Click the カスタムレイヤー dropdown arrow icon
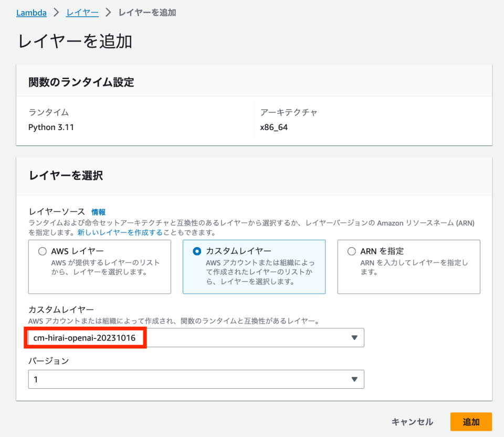Screen dimensions: 504x437 point(354,337)
